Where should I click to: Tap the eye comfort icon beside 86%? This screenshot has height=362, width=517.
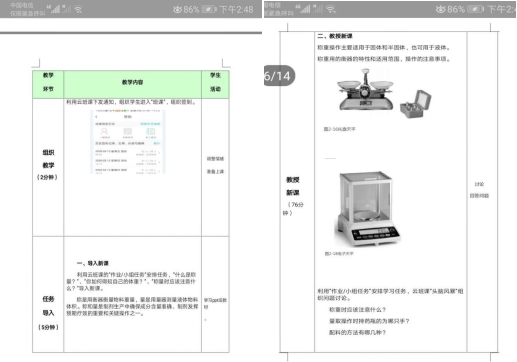(177, 9)
